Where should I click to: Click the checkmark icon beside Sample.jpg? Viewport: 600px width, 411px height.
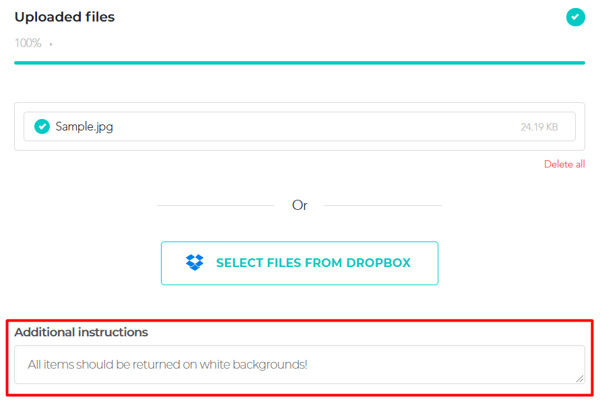click(42, 126)
